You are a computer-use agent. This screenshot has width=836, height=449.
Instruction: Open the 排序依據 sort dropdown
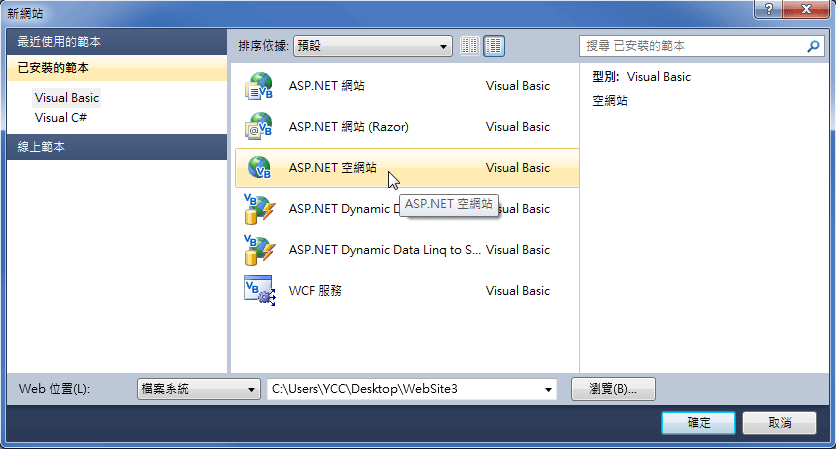coord(373,46)
